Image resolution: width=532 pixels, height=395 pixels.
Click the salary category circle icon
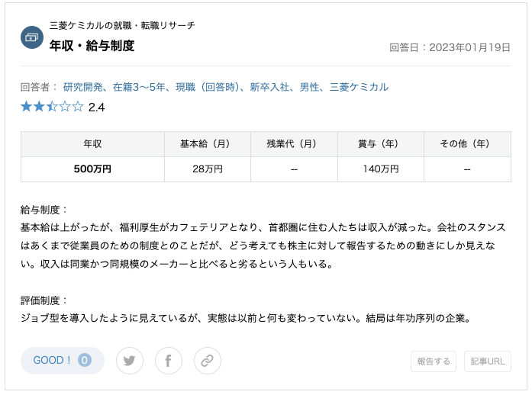pyautogui.click(x=32, y=37)
